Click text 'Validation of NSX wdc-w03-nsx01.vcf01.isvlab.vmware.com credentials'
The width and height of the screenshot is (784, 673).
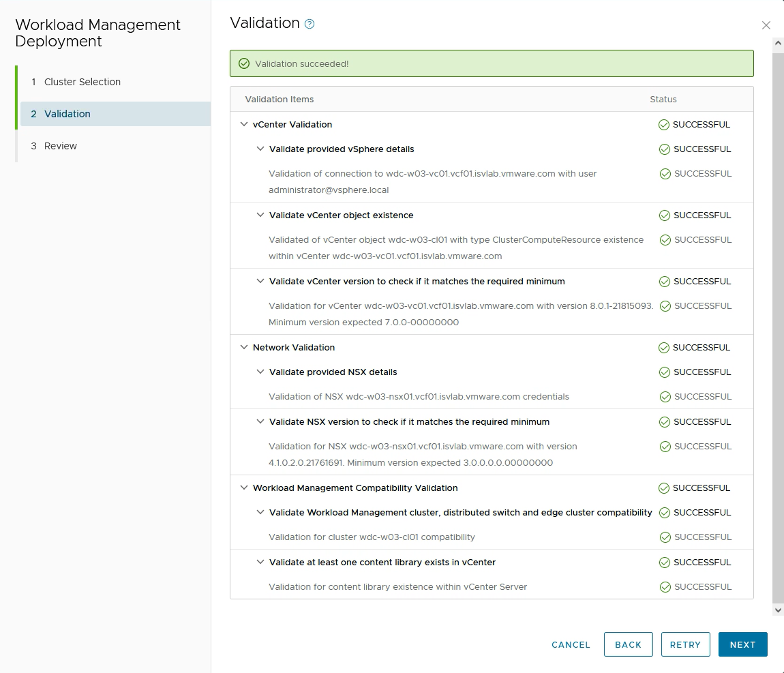pos(419,396)
